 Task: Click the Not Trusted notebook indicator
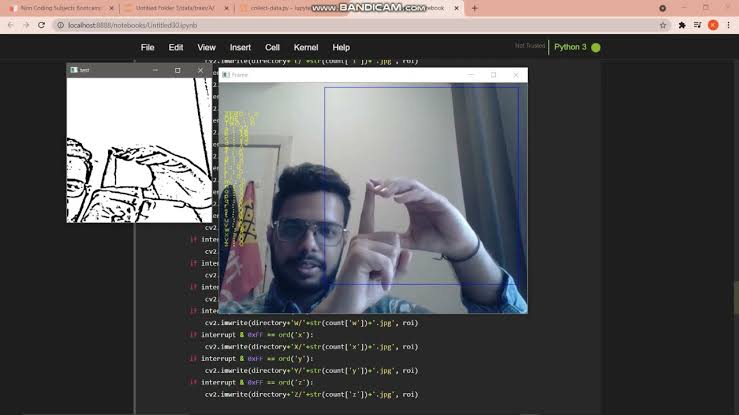530,46
